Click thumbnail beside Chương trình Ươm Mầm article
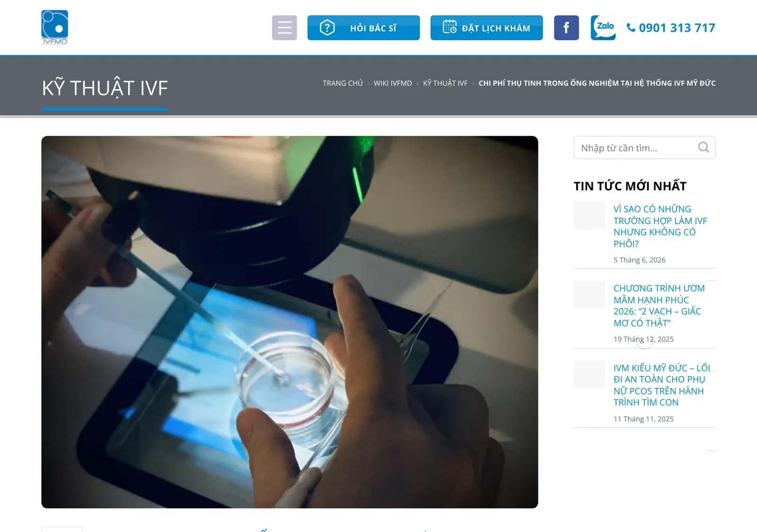757x532 pixels. pos(590,295)
